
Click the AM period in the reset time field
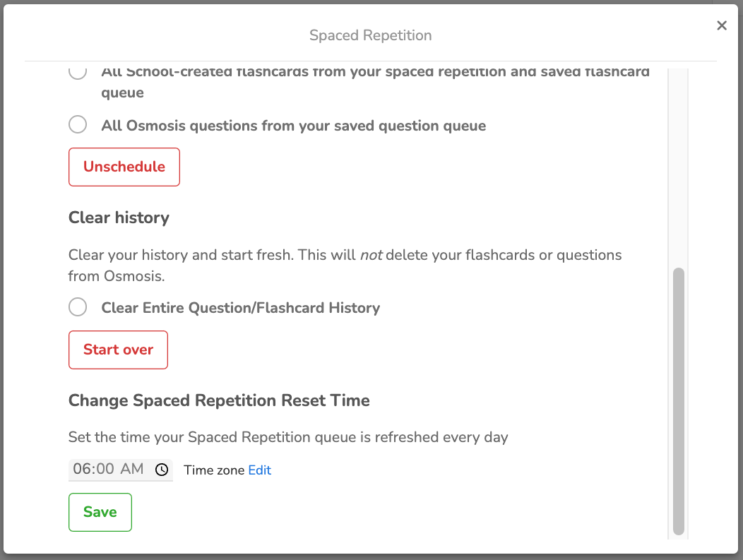pyautogui.click(x=131, y=470)
